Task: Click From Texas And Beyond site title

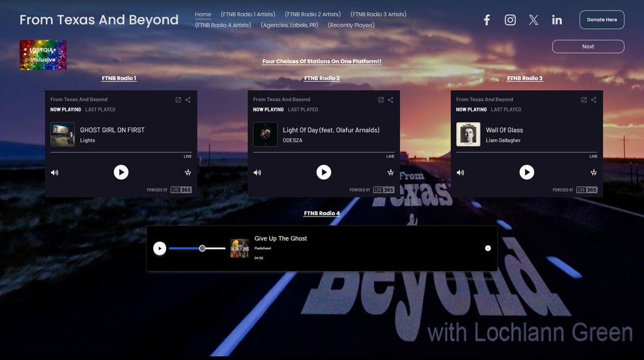Action: point(99,20)
